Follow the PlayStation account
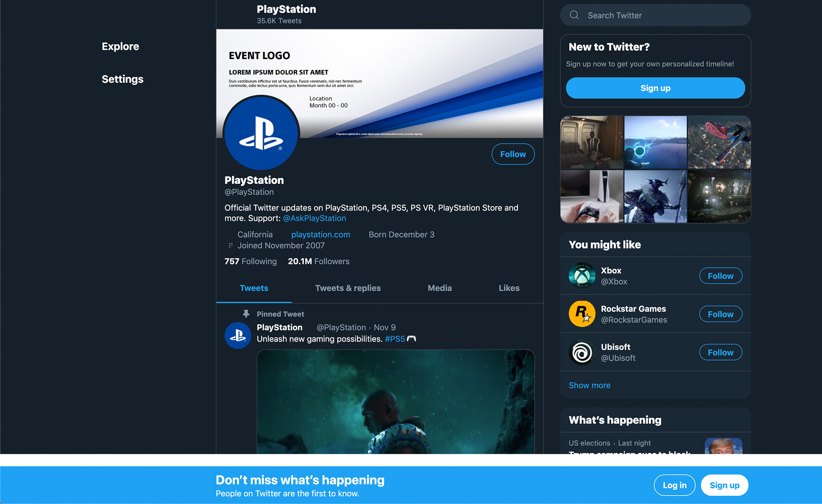Image resolution: width=822 pixels, height=504 pixels. pyautogui.click(x=513, y=154)
